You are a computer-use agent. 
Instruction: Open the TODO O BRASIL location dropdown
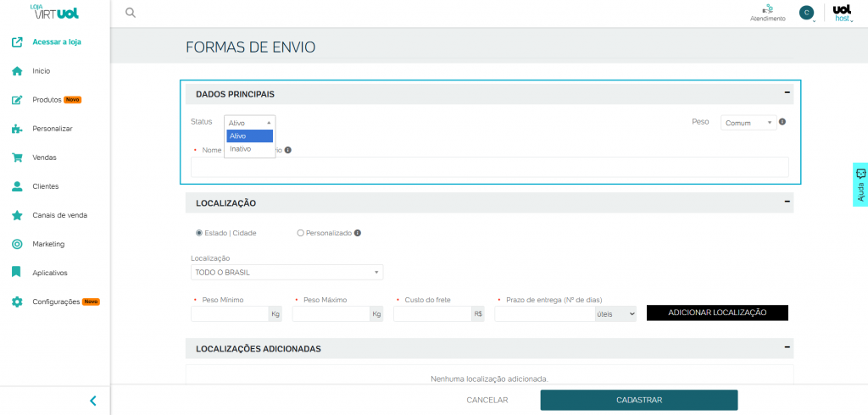pyautogui.click(x=287, y=273)
